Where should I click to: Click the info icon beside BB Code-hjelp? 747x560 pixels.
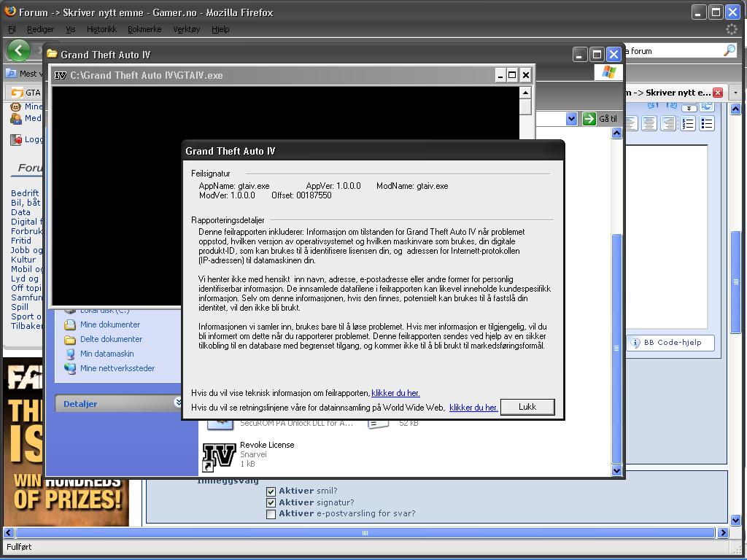click(635, 343)
